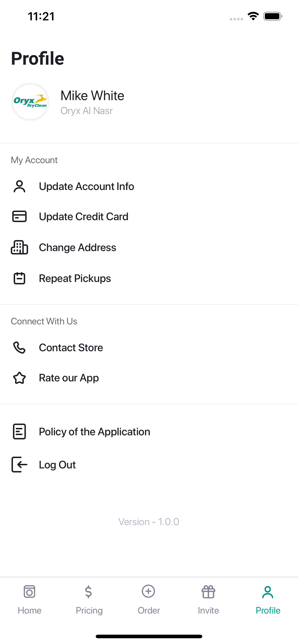298x644 pixels.
Task: Open Policy of the Application
Action: [x=149, y=431]
